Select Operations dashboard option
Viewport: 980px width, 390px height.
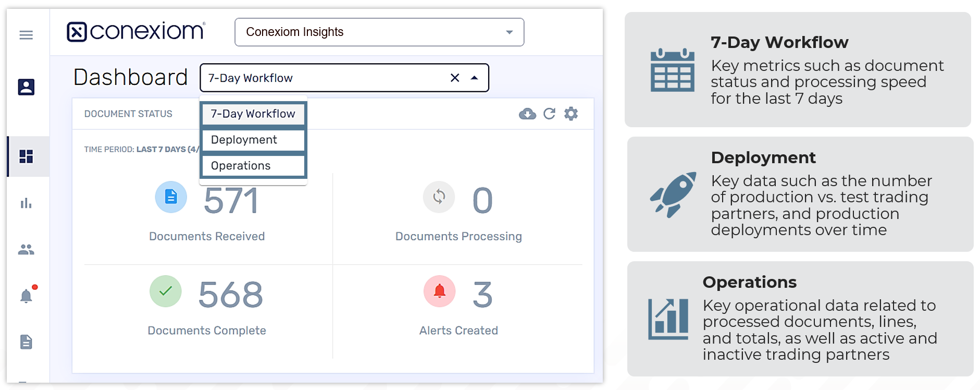(x=253, y=166)
